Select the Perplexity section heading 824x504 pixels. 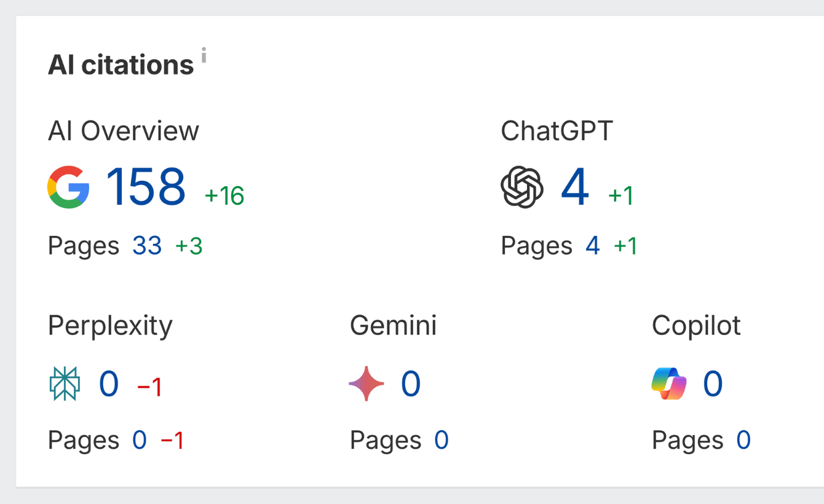[x=109, y=326]
